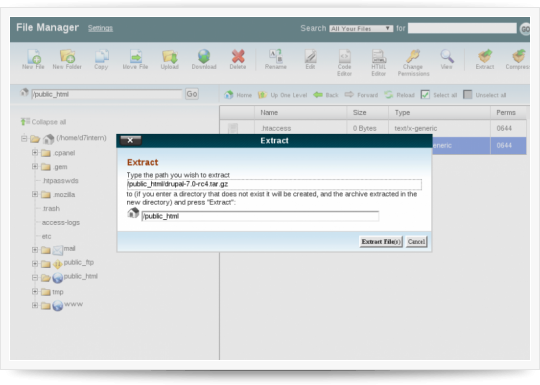Viewport: 540px width, 385px height.
Task: Click the extract destination /public_html field
Action: [x=260, y=216]
